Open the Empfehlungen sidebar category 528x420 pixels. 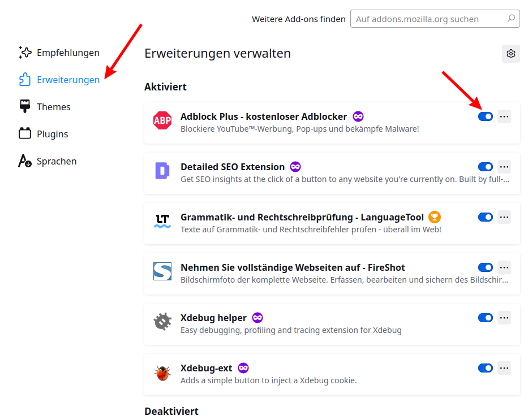click(x=68, y=53)
